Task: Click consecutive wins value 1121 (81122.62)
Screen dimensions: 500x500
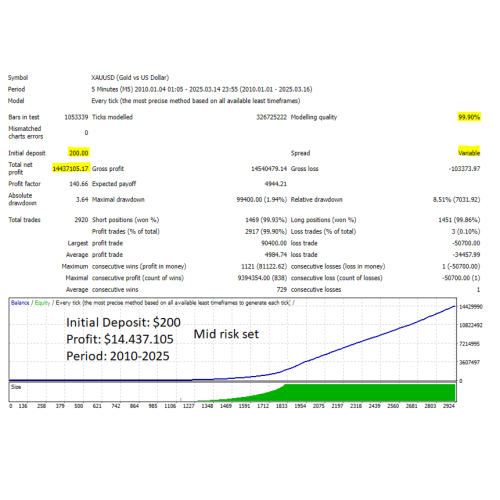Action: (x=264, y=266)
